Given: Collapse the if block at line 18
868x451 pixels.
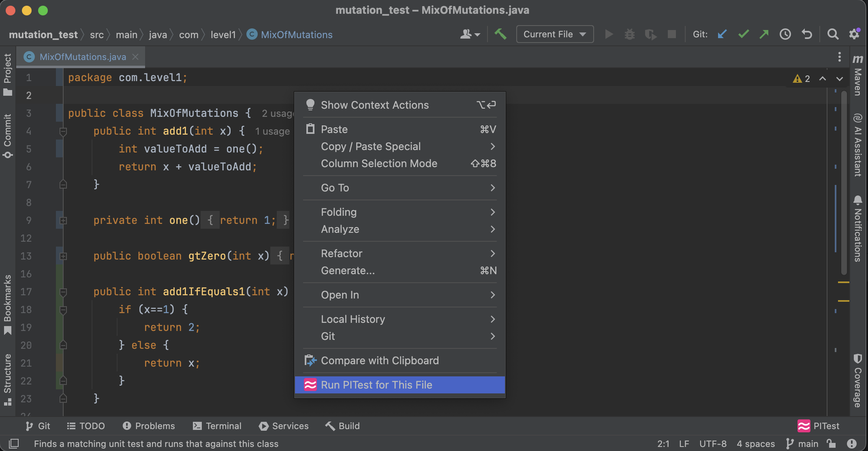Looking at the screenshot, I should [63, 310].
